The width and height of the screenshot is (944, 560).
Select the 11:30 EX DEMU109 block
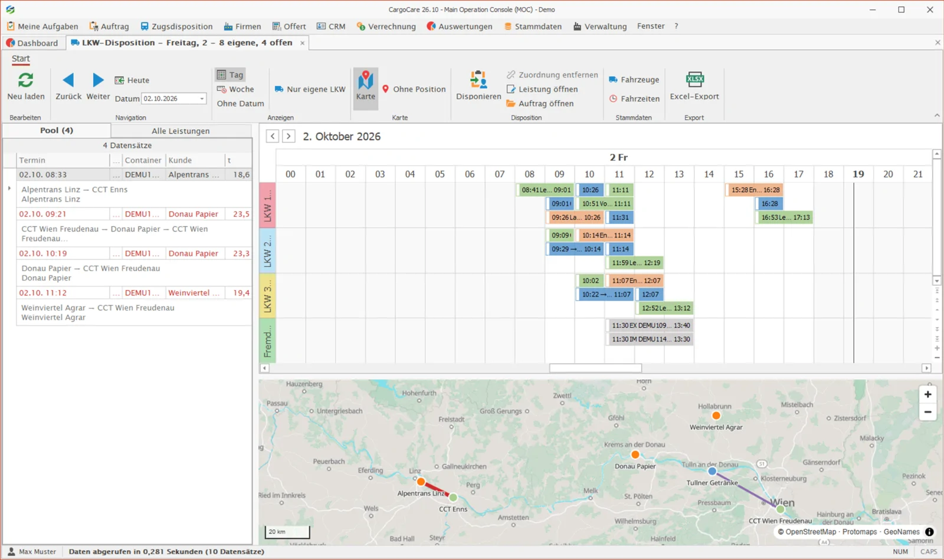650,325
